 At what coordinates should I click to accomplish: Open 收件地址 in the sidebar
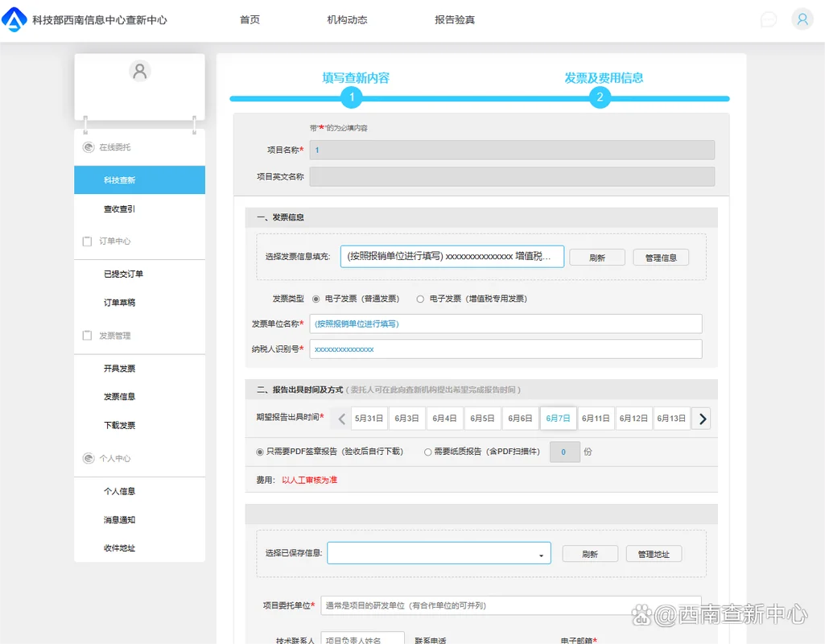[119, 548]
